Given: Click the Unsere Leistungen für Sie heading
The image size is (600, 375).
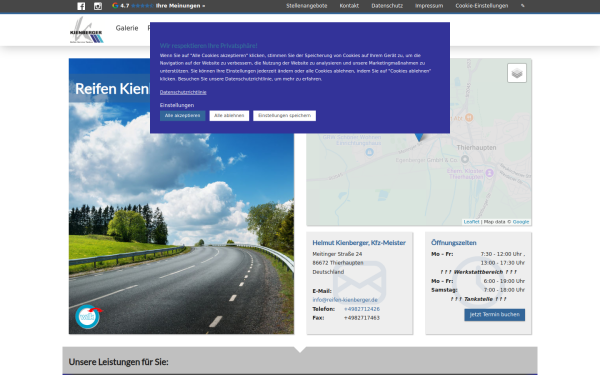Looking at the screenshot, I should tap(118, 362).
